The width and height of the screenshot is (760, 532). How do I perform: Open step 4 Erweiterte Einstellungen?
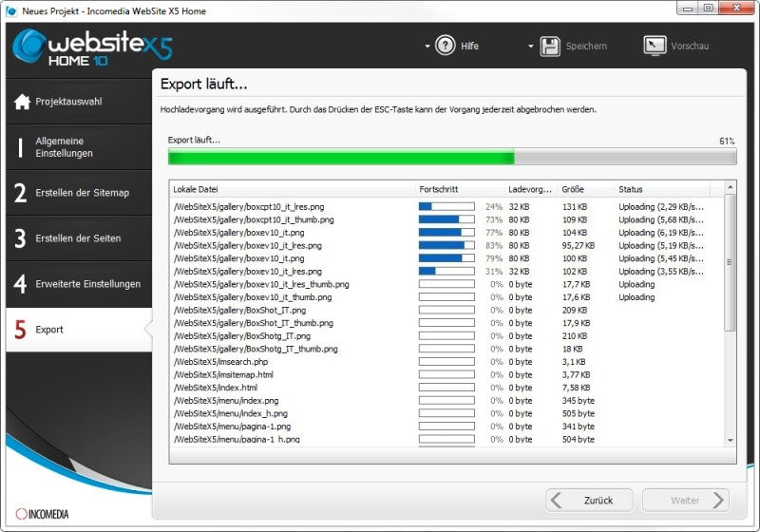tap(79, 284)
